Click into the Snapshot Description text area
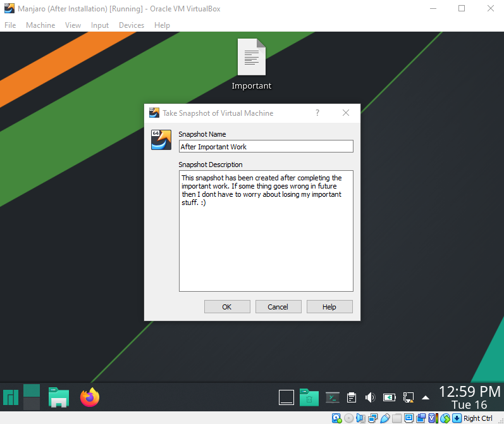The image size is (504, 424). click(266, 231)
